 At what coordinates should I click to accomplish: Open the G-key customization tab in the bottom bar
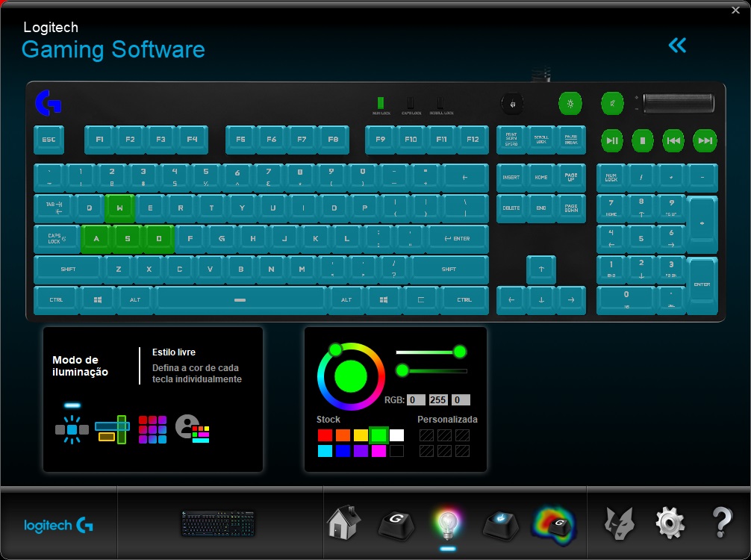(x=396, y=524)
